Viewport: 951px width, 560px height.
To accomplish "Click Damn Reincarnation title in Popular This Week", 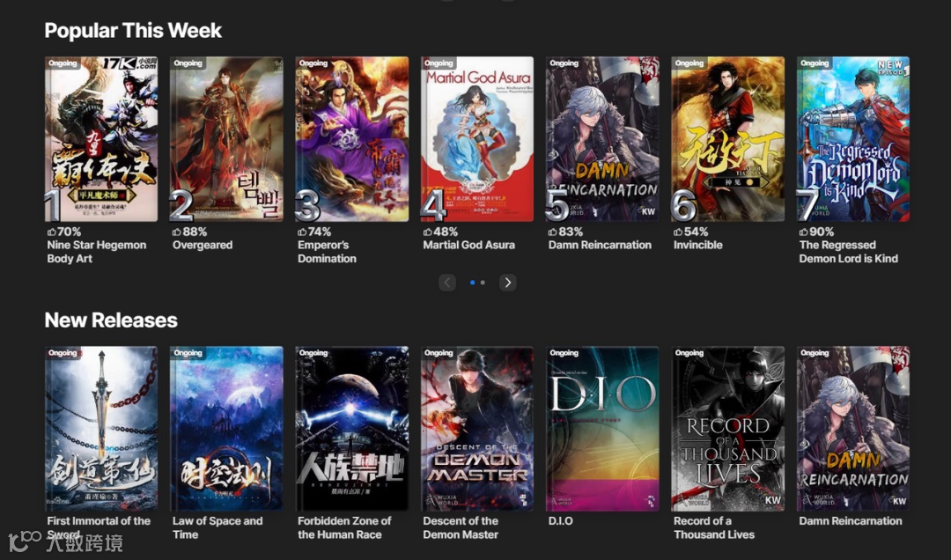I will [x=600, y=245].
